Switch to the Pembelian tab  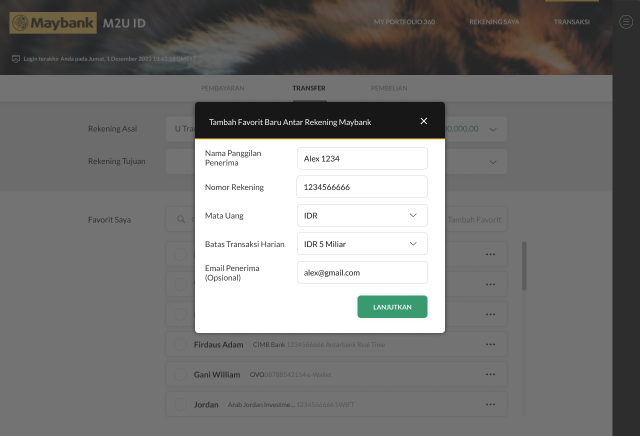tap(389, 88)
